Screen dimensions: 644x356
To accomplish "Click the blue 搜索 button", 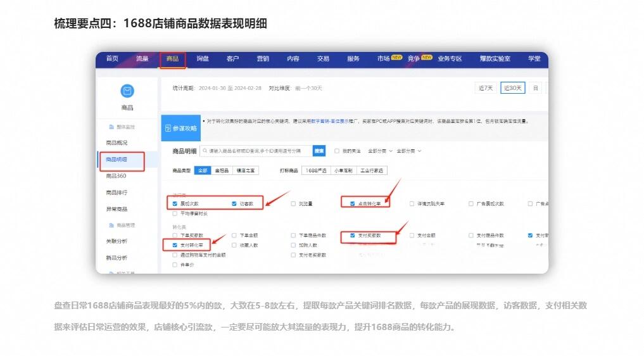I will click(x=319, y=151).
